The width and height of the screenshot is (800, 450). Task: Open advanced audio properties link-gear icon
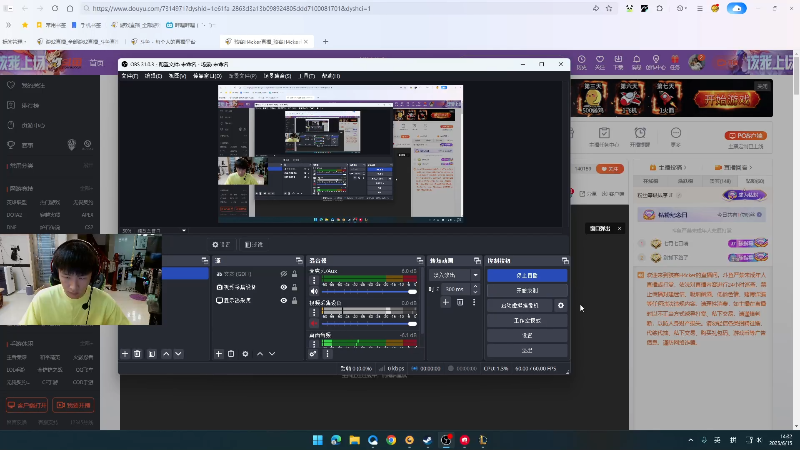click(313, 354)
